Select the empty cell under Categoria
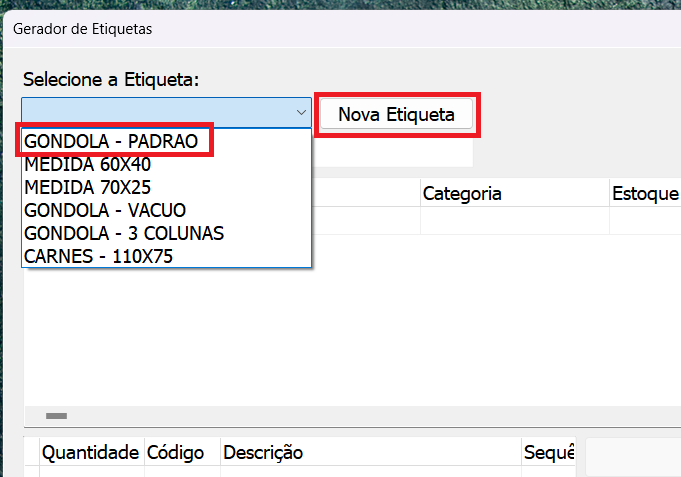Screen dimensions: 681x477 [514, 220]
